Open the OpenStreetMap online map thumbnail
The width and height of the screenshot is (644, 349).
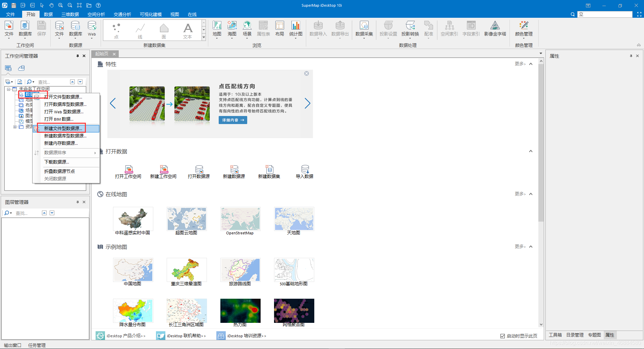click(x=240, y=219)
